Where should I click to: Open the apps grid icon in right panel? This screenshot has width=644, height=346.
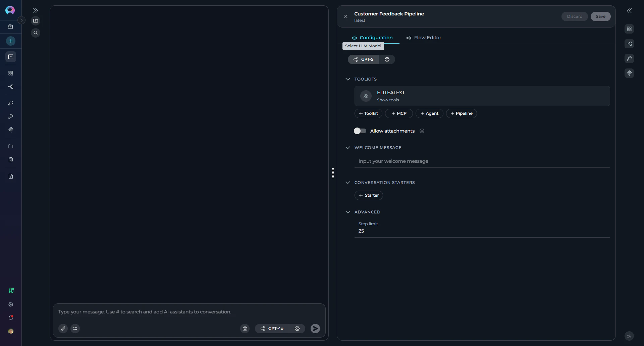(629, 29)
